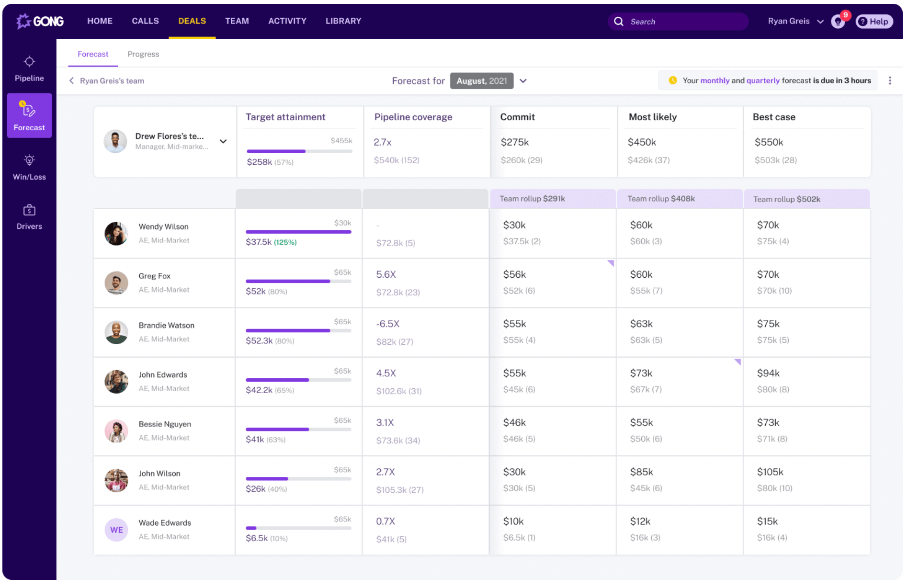
Task: Expand Drew Flores's team row
Action: [x=223, y=141]
